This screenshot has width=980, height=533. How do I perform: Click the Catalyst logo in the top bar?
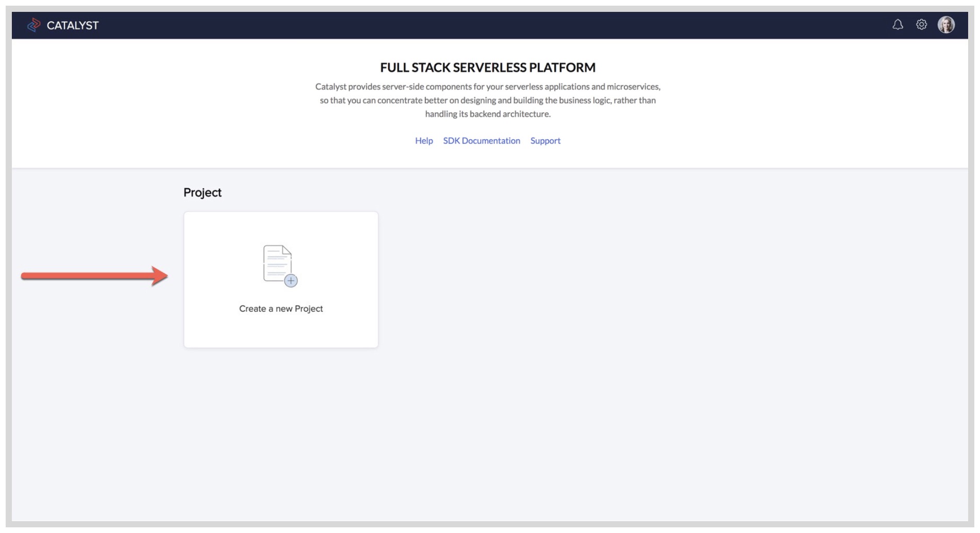point(35,24)
